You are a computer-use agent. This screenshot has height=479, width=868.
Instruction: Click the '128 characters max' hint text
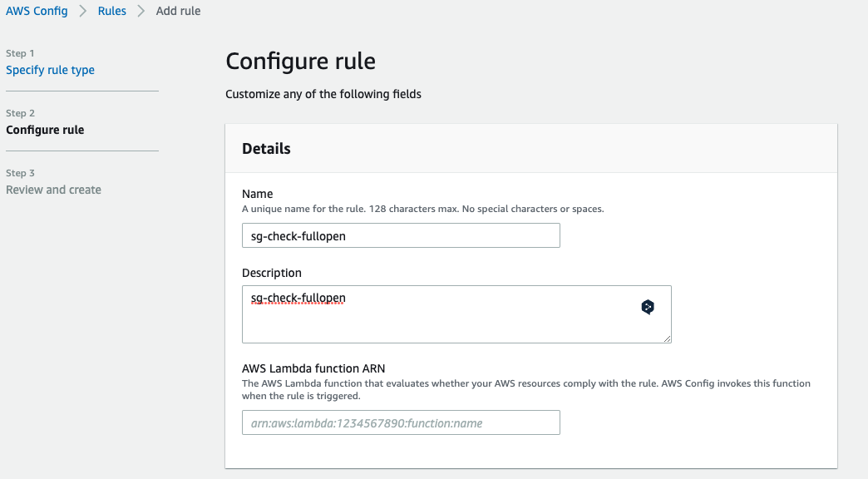pos(414,209)
